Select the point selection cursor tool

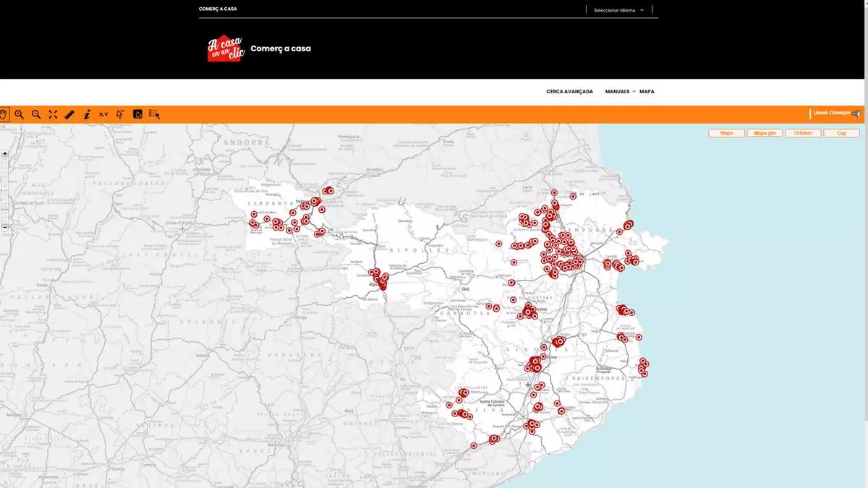tap(120, 114)
